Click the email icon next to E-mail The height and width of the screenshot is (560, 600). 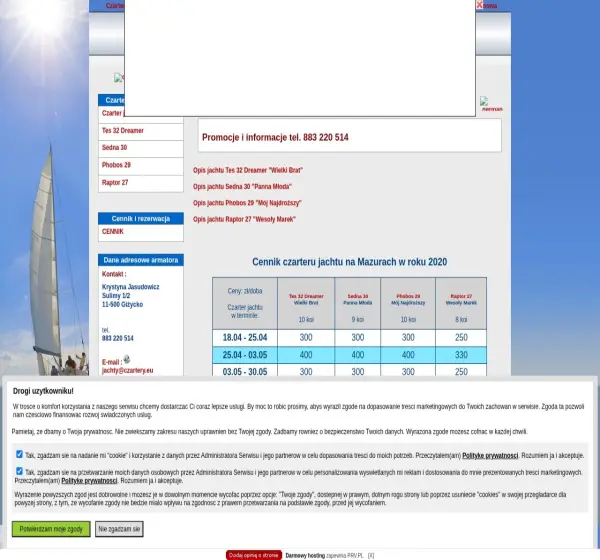[127, 359]
